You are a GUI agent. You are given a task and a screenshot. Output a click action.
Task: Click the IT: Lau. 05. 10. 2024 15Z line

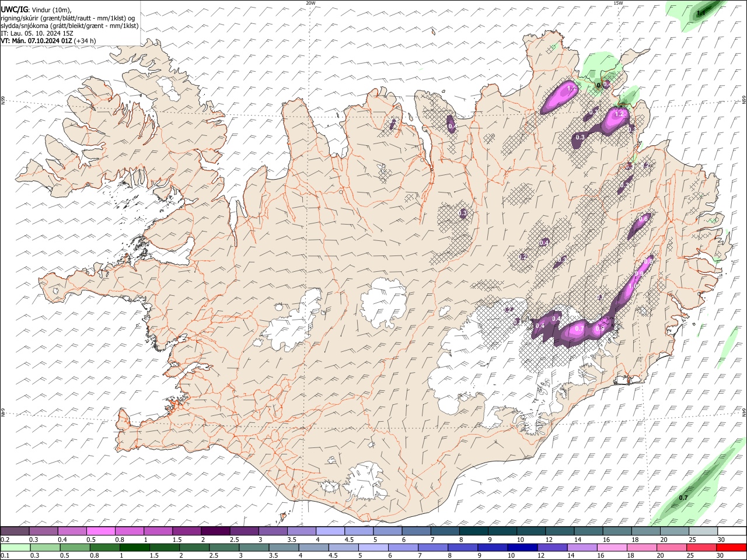point(37,33)
